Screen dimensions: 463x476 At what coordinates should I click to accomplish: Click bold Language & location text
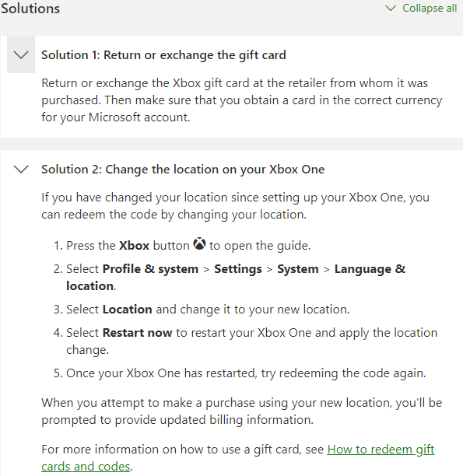pyautogui.click(x=236, y=278)
